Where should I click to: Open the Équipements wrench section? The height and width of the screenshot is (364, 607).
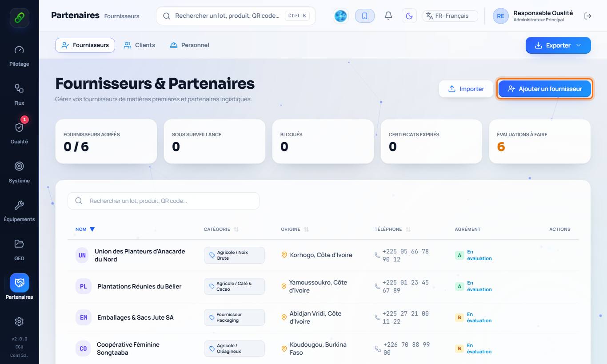pos(19,210)
